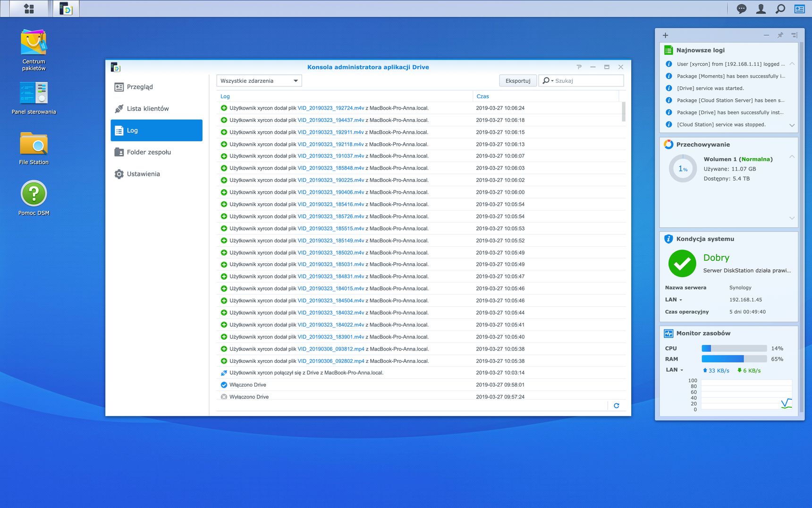This screenshot has height=508, width=812.
Task: Click the green health checkmark icon
Action: coord(682,263)
